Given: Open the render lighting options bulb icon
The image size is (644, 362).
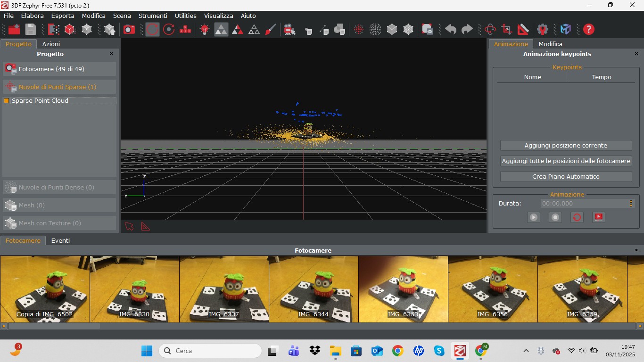Looking at the screenshot, I should coord(204,29).
